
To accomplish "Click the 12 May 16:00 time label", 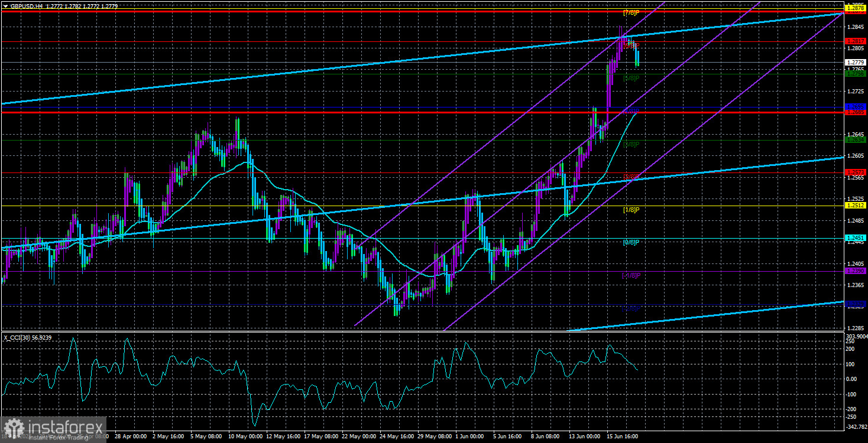I will 283,437.
